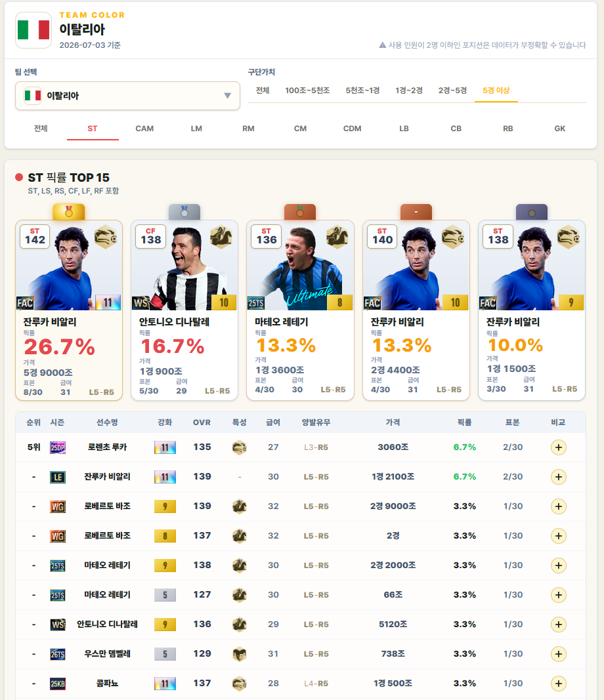Add 로베르토 바조 OVR 139 to comparison

(x=559, y=506)
